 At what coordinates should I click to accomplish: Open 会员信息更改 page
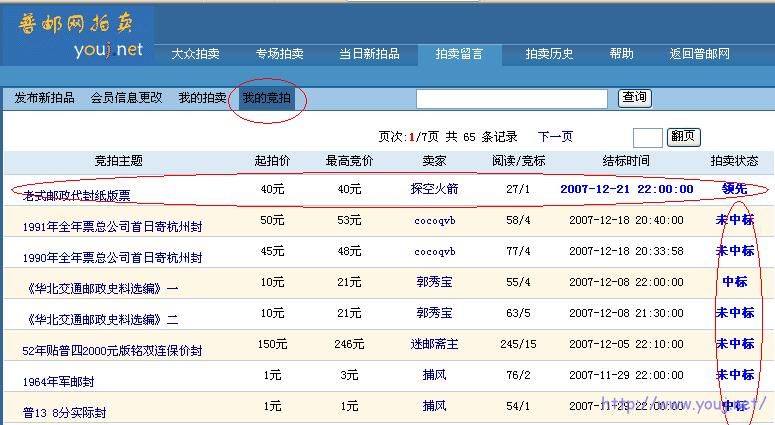[x=126, y=98]
